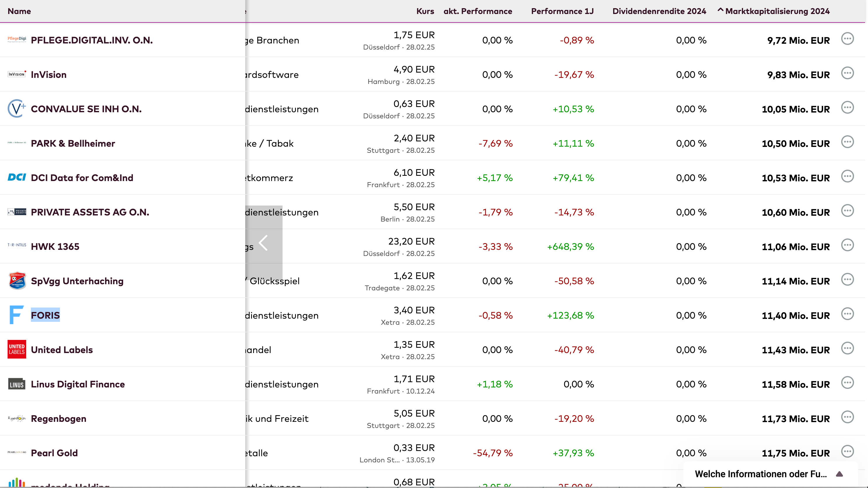Click the Kurs column header

pos(425,11)
